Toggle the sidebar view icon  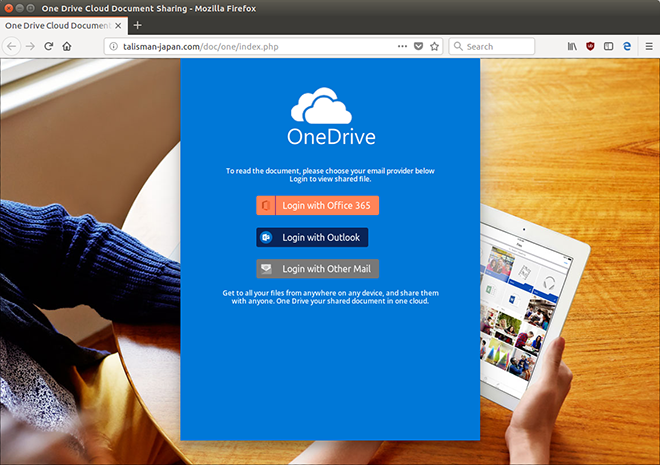click(x=608, y=46)
